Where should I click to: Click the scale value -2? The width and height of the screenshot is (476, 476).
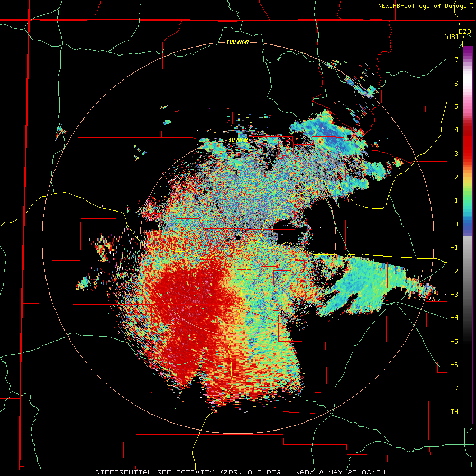point(454,271)
